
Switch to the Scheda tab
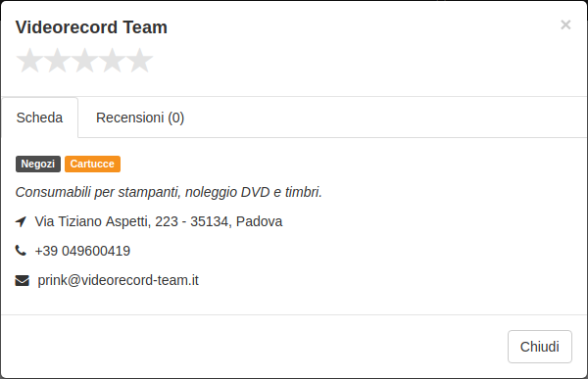[40, 118]
